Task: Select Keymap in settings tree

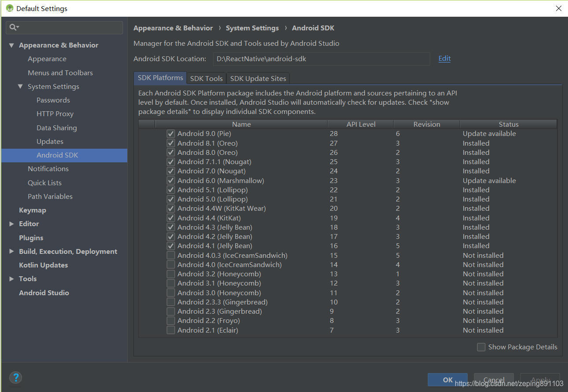Action: tap(33, 210)
